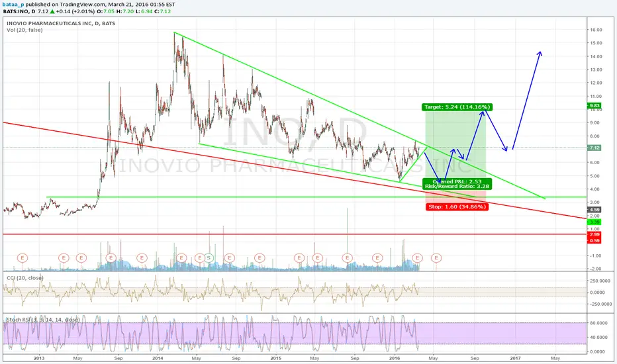This screenshot has height=364, width=617.
Task: Select the bright green 3.39 price tag
Action: (x=594, y=222)
